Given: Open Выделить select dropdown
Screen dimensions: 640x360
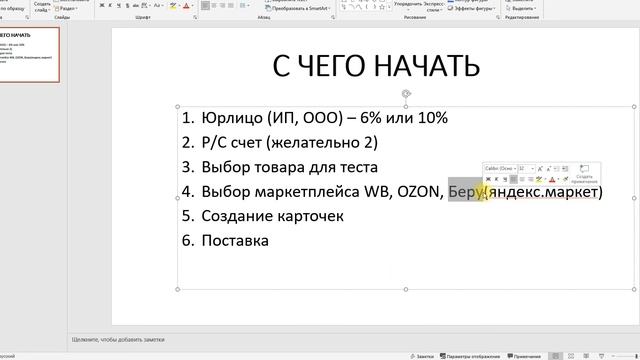Looking at the screenshot, I should pyautogui.click(x=521, y=8).
